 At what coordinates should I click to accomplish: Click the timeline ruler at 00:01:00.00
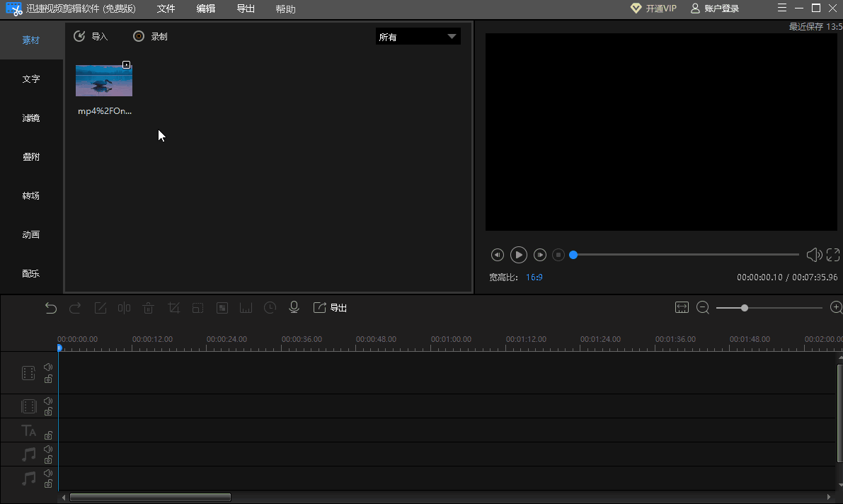[x=451, y=339]
